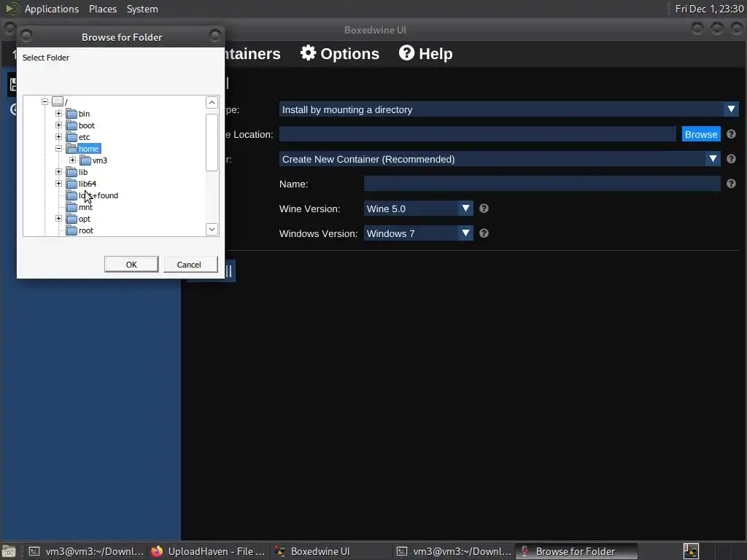
Task: Click help icon beside Name field
Action: click(x=731, y=184)
